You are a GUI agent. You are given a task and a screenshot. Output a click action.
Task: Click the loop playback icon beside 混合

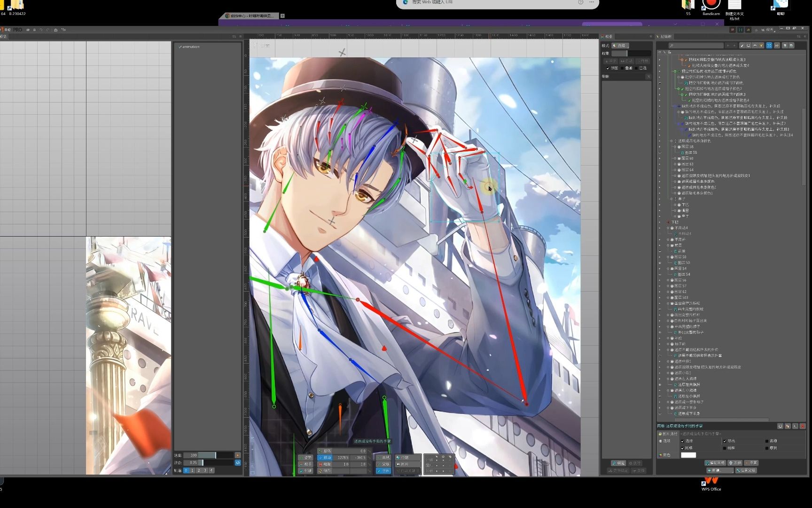click(238, 463)
